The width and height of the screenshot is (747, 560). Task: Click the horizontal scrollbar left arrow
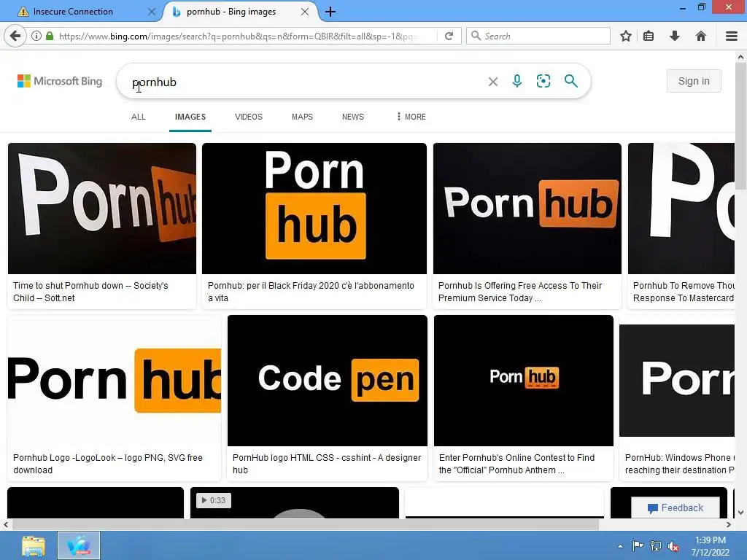tap(6, 524)
